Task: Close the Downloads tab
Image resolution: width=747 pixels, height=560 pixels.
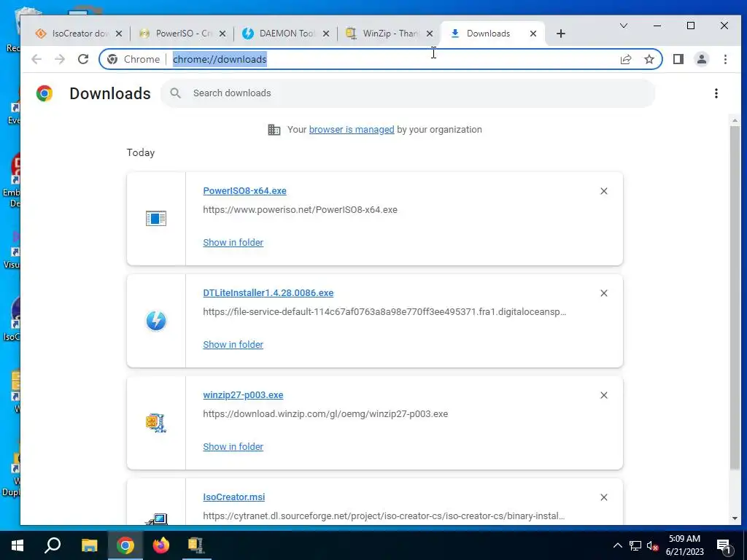Action: point(533,34)
